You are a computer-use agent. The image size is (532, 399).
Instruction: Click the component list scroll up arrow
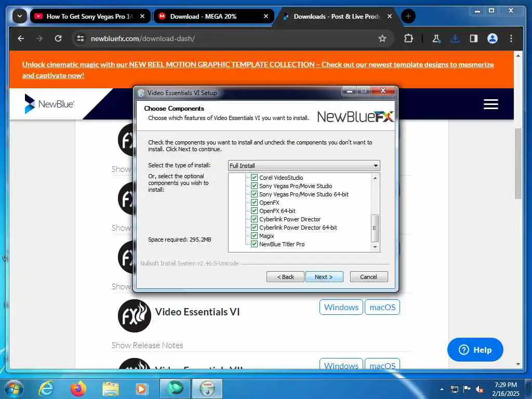click(x=375, y=178)
